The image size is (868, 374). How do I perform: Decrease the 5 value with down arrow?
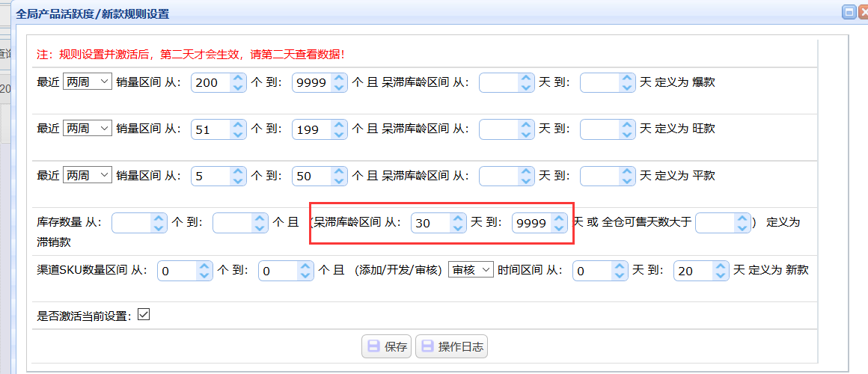239,182
